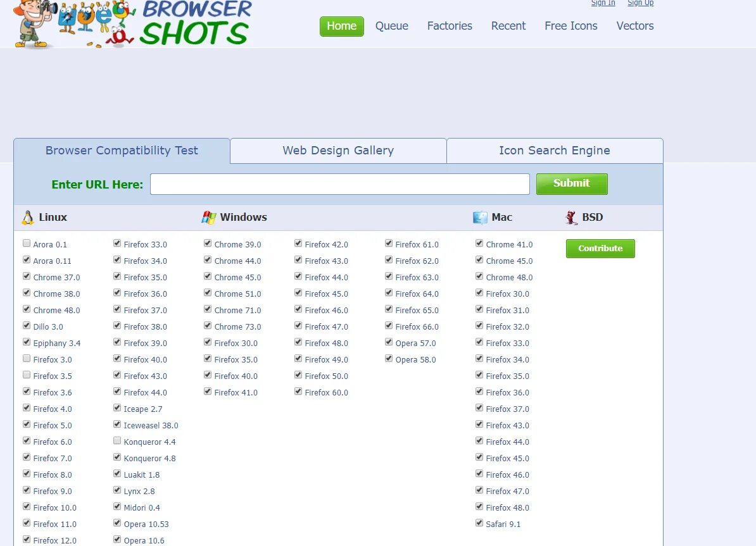Uncheck the Firefox 50.0 checkbox
This screenshot has height=546, width=756.
[298, 375]
